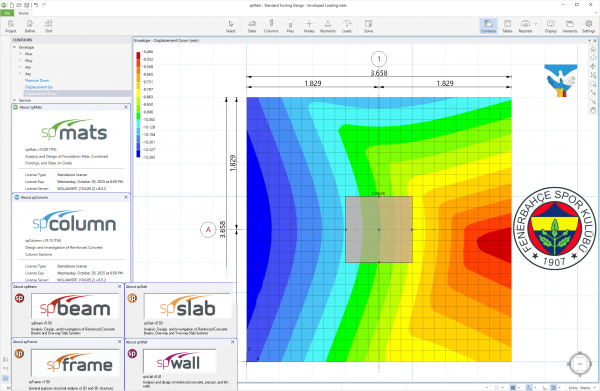The height and width of the screenshot is (391, 600).
Task: Open the Tables view
Action: click(507, 26)
